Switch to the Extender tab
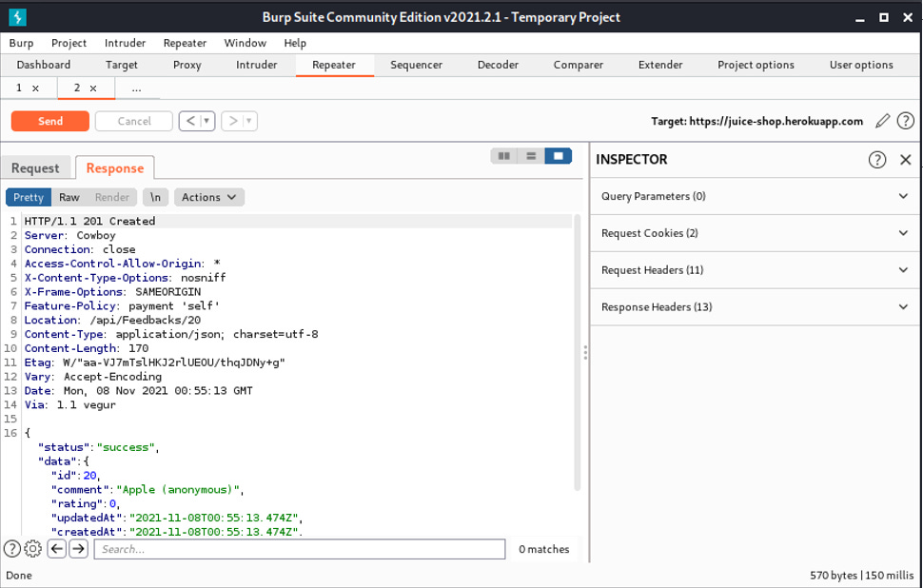This screenshot has height=588, width=923. tap(660, 65)
